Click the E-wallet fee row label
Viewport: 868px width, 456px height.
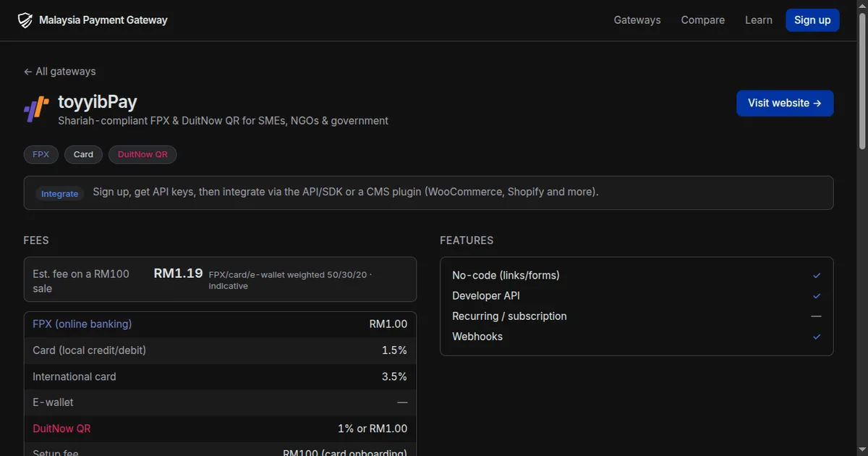[x=53, y=402]
